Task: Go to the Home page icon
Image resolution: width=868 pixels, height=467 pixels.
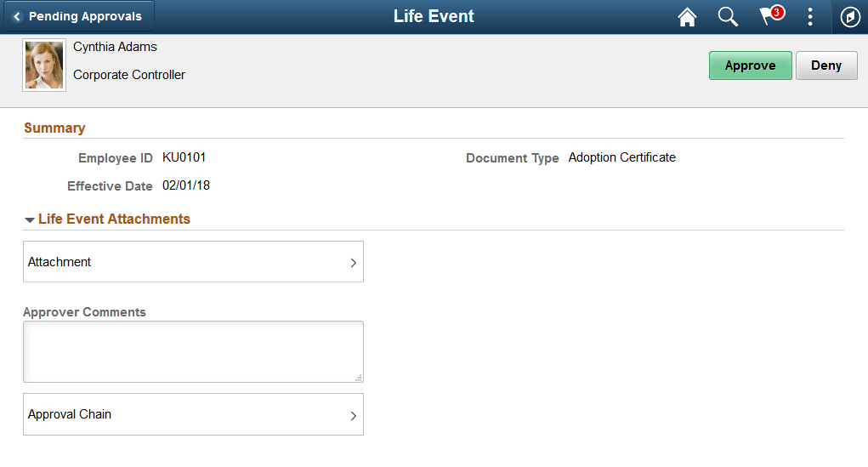Action: (687, 17)
